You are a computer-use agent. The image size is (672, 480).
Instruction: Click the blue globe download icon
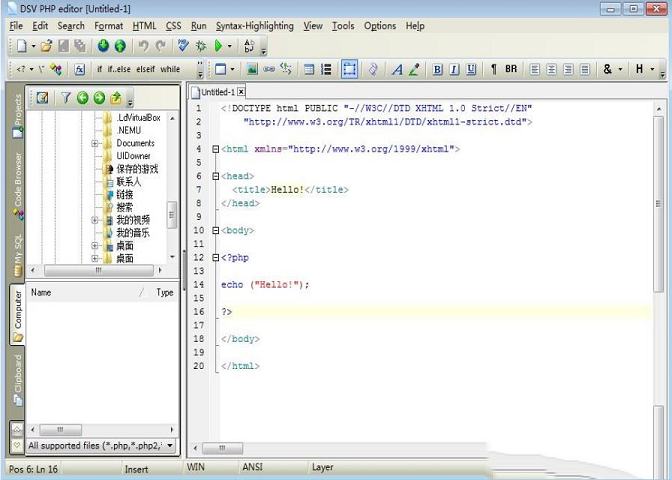[103, 45]
